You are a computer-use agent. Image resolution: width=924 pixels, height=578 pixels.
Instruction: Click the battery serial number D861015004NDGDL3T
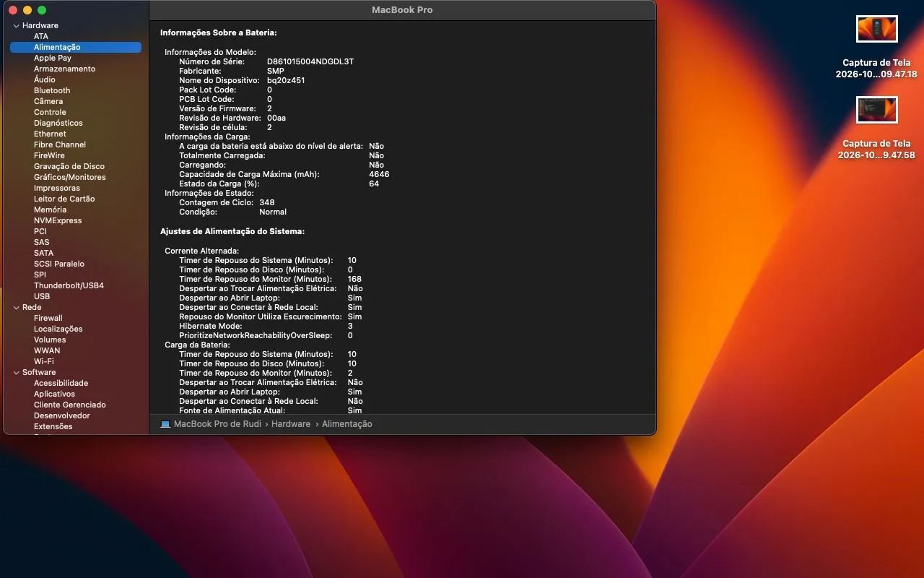[310, 61]
